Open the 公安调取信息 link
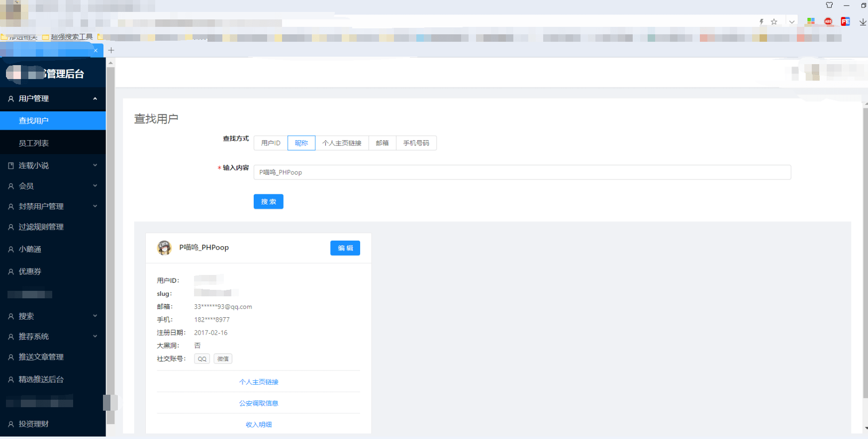 pyautogui.click(x=259, y=403)
